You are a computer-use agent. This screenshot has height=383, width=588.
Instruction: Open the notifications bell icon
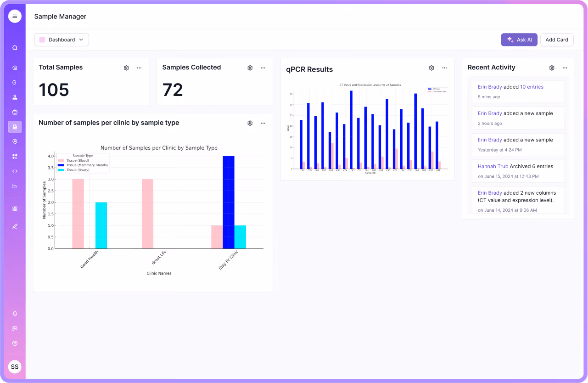pos(14,314)
